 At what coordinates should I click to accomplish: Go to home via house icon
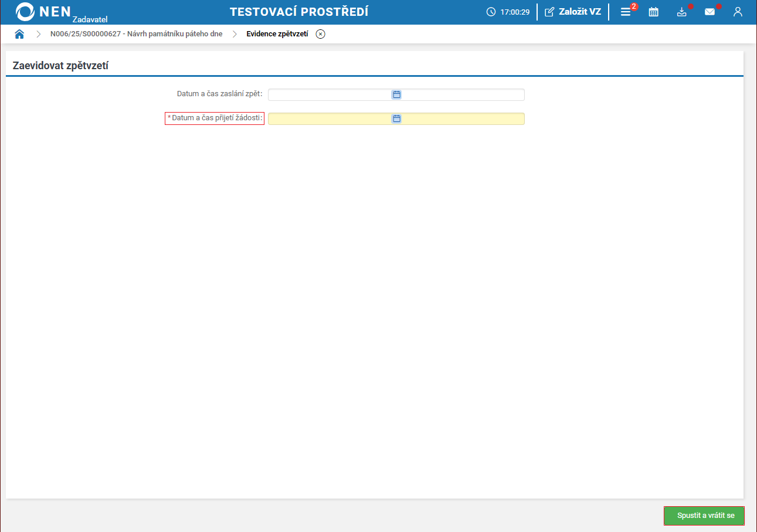[19, 34]
